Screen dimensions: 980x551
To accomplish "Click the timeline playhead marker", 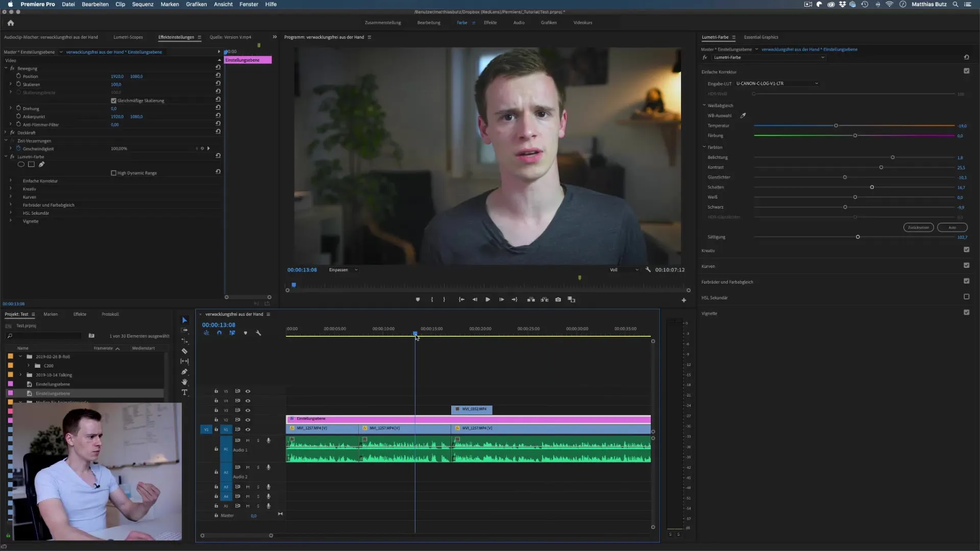I will 415,334.
